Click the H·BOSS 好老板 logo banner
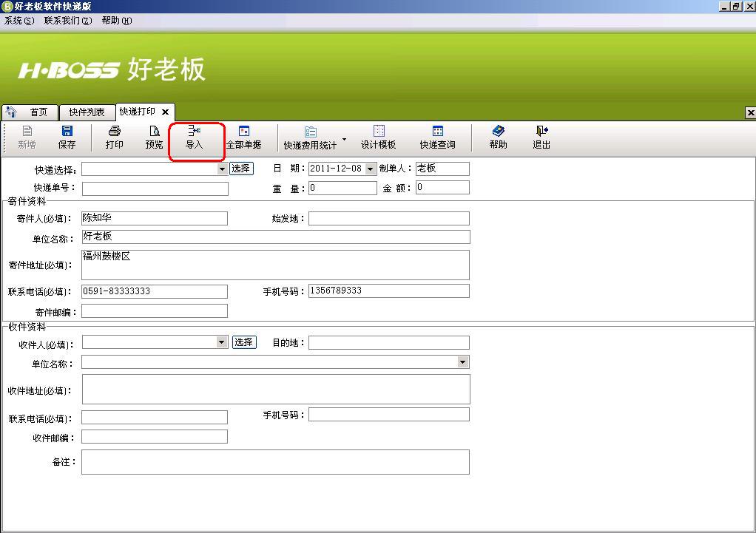Image resolution: width=756 pixels, height=533 pixels. pos(112,69)
